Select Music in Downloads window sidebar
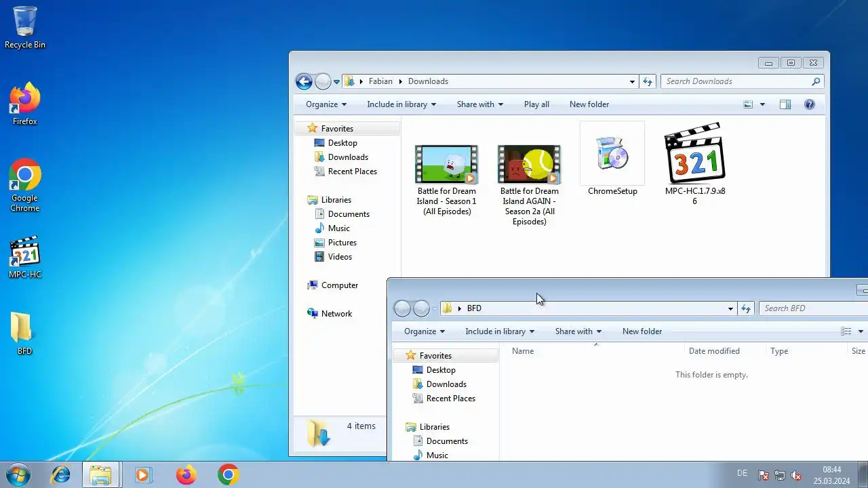This screenshot has height=488, width=868. [339, 228]
